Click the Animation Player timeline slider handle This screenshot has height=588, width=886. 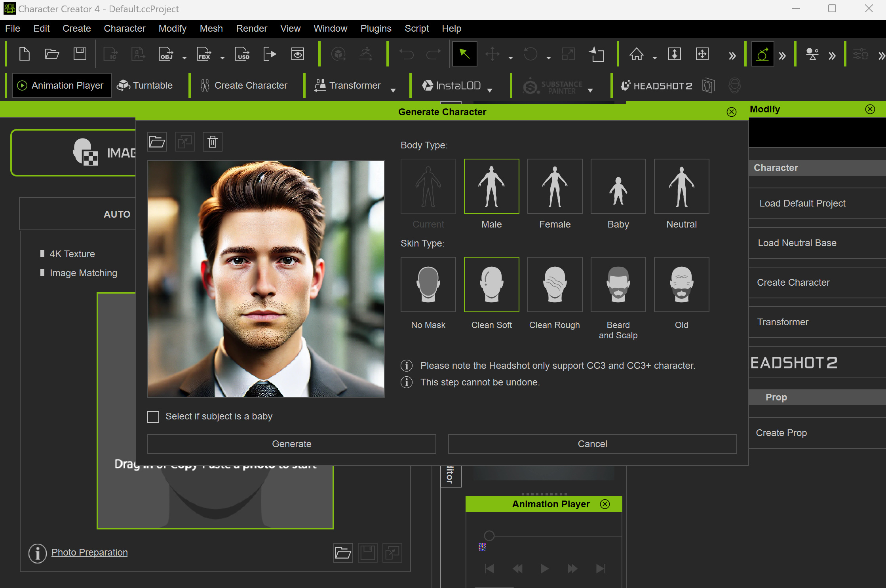tap(489, 535)
